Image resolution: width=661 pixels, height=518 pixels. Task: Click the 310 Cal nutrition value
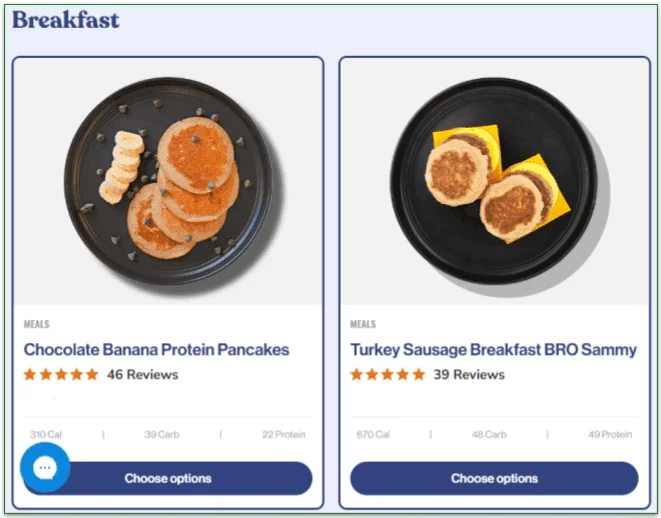(x=46, y=435)
